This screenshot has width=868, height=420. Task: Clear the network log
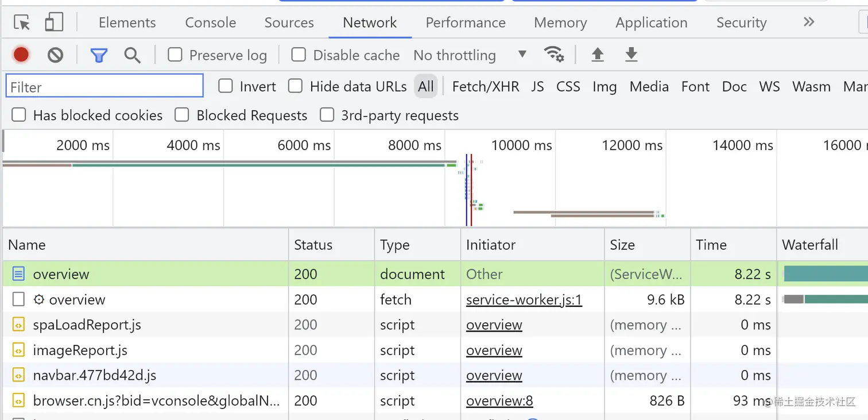[55, 55]
